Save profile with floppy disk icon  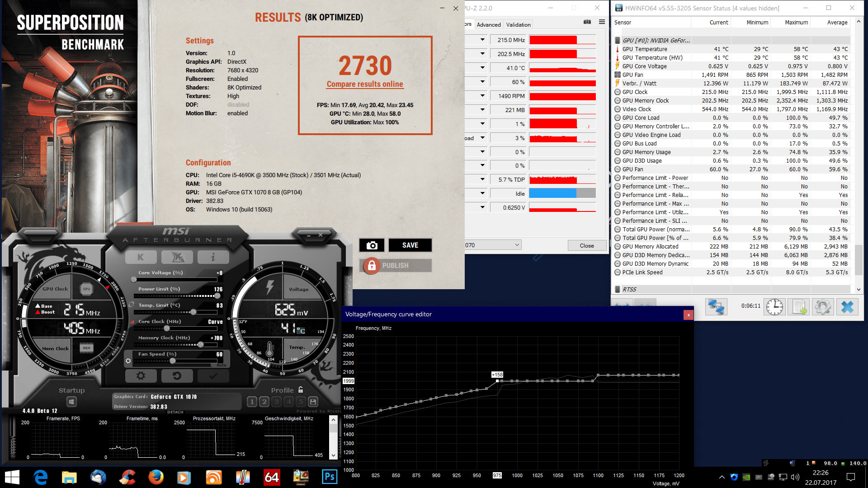pyautogui.click(x=313, y=401)
